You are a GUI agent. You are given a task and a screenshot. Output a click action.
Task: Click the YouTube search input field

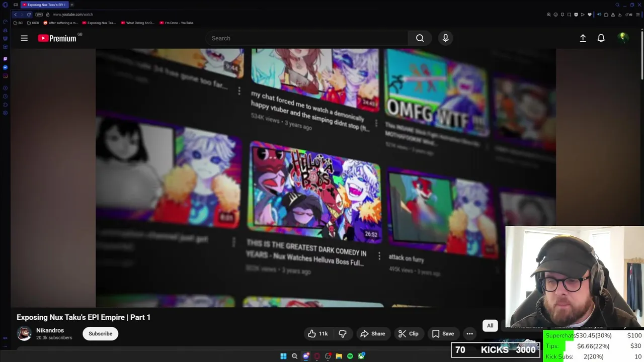[x=307, y=38]
